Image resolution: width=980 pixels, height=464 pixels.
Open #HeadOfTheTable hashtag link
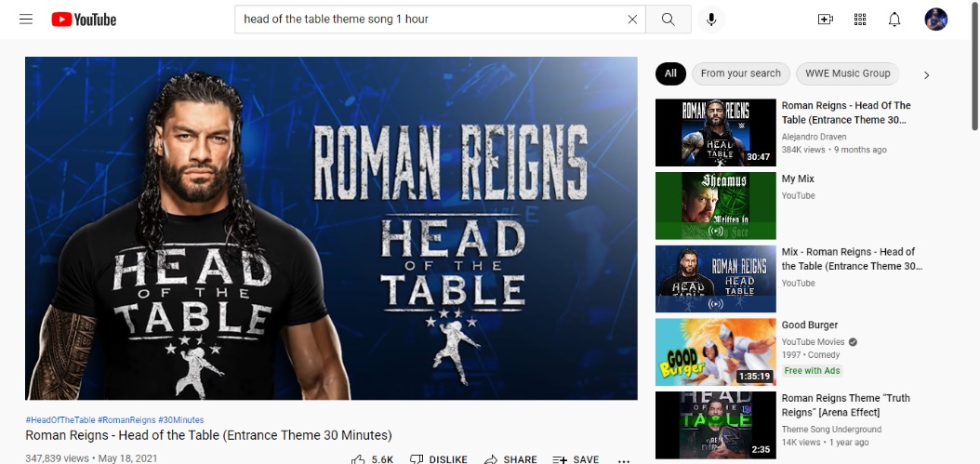(60, 420)
